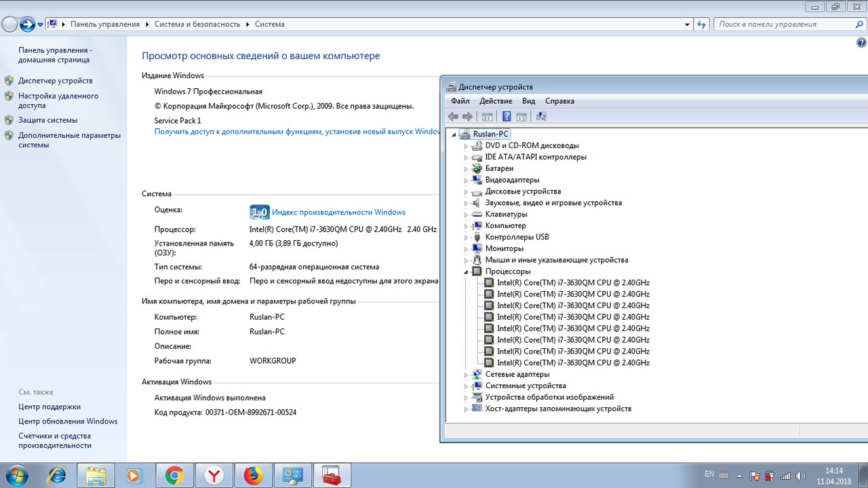Open the Вид menu
868x488 pixels.
coord(528,101)
